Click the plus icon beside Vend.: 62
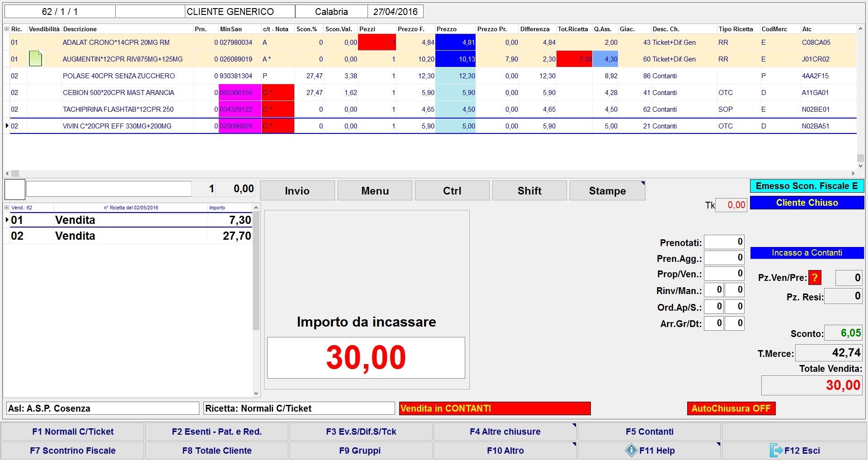 pos(6,208)
